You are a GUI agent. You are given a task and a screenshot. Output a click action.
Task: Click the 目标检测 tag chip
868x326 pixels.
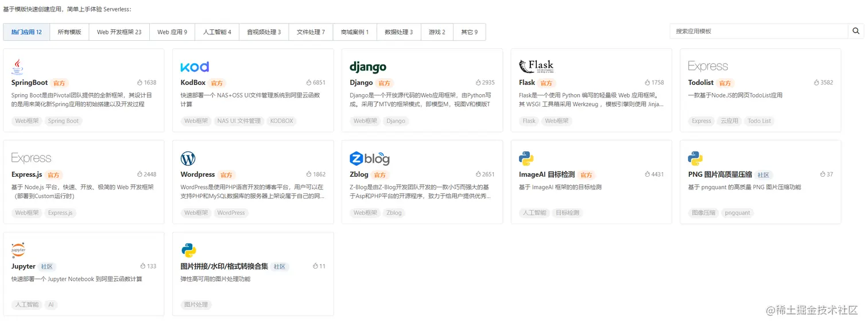coord(567,213)
